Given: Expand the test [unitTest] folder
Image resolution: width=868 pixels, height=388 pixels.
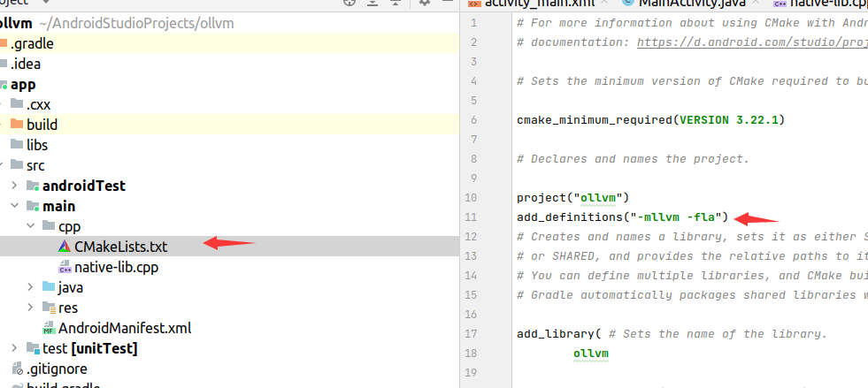Looking at the screenshot, I should pyautogui.click(x=15, y=348).
